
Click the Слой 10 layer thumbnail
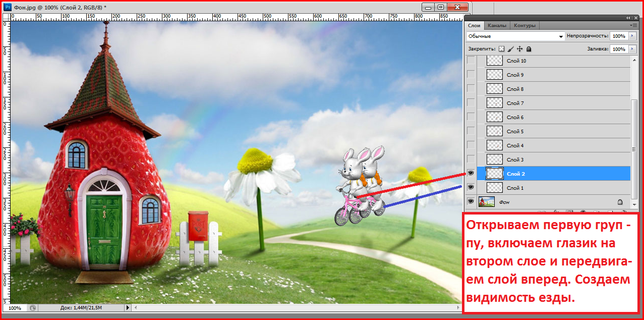(494, 61)
